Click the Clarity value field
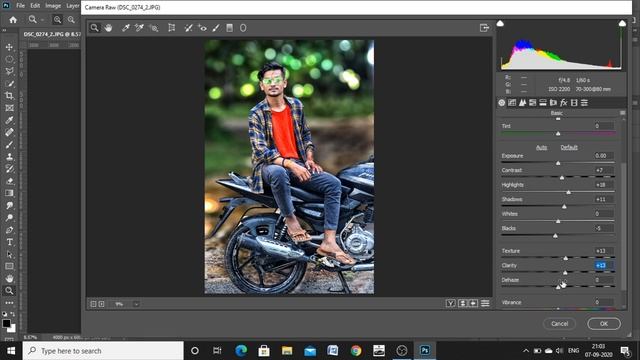Image resolution: width=640 pixels, height=360 pixels. point(603,265)
